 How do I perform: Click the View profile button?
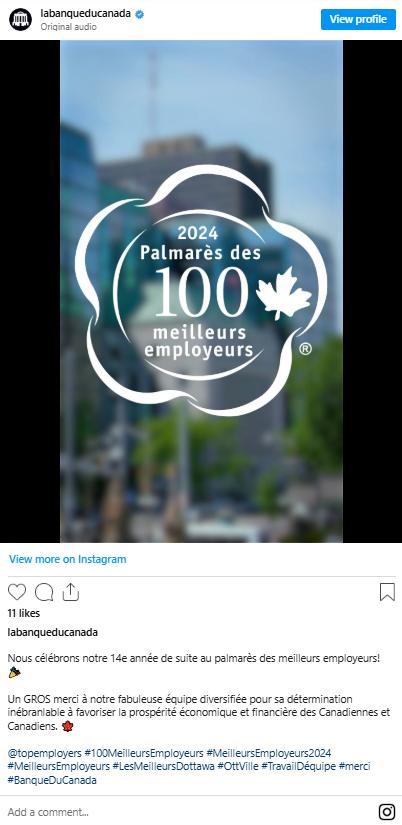[x=358, y=19]
